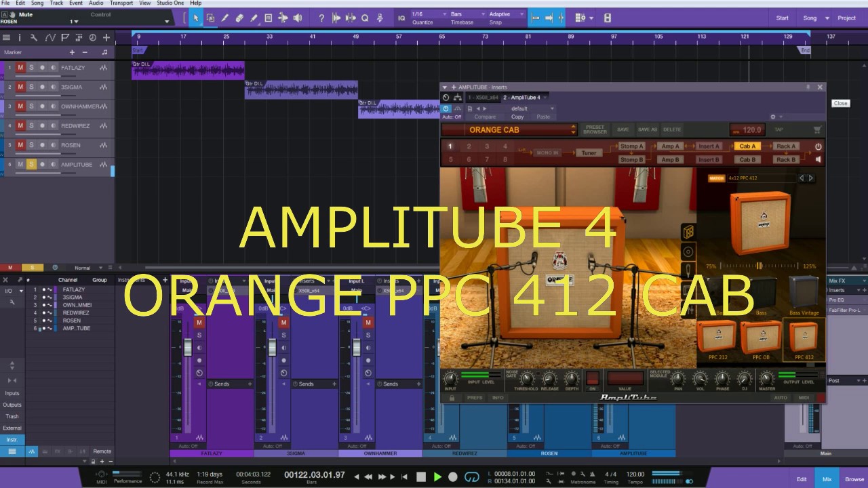Viewport: 868px width, 488px height.
Task: Select the Arrow tool in toolbar
Action: click(196, 18)
